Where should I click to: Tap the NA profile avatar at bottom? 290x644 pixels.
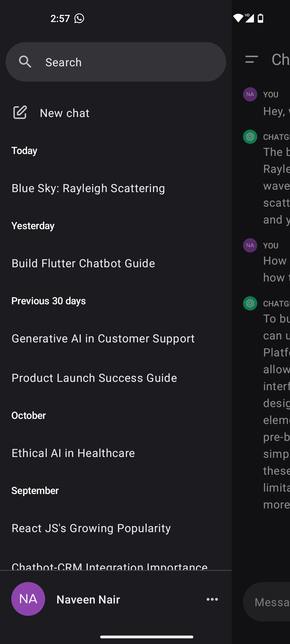coord(28,599)
